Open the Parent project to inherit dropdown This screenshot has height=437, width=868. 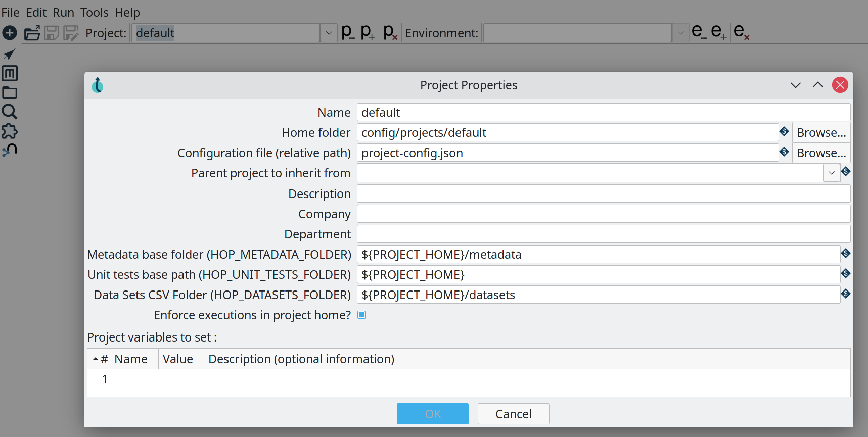point(831,173)
